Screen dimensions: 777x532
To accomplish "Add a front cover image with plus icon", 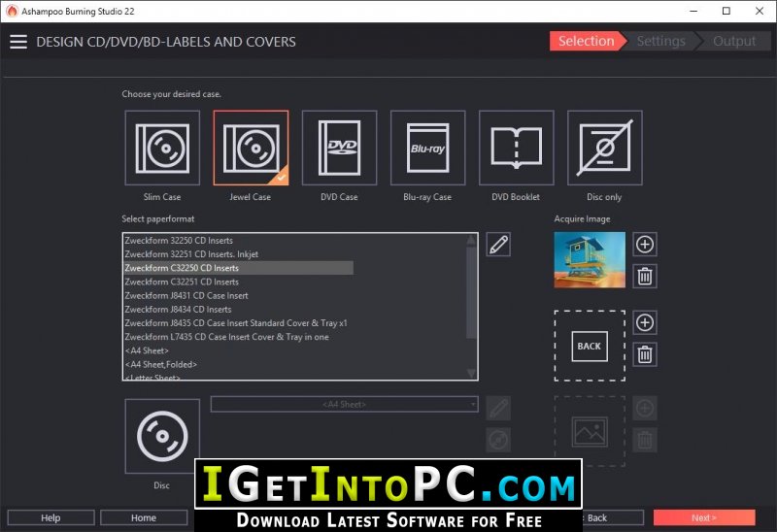I will tap(645, 245).
